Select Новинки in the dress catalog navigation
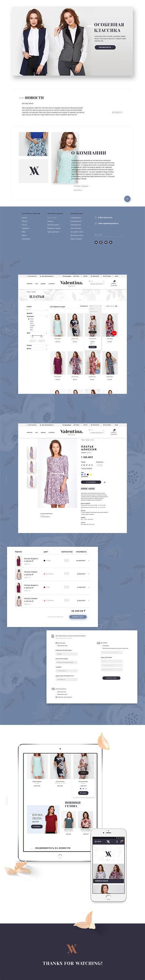This screenshot has width=145, height=980. point(30,284)
